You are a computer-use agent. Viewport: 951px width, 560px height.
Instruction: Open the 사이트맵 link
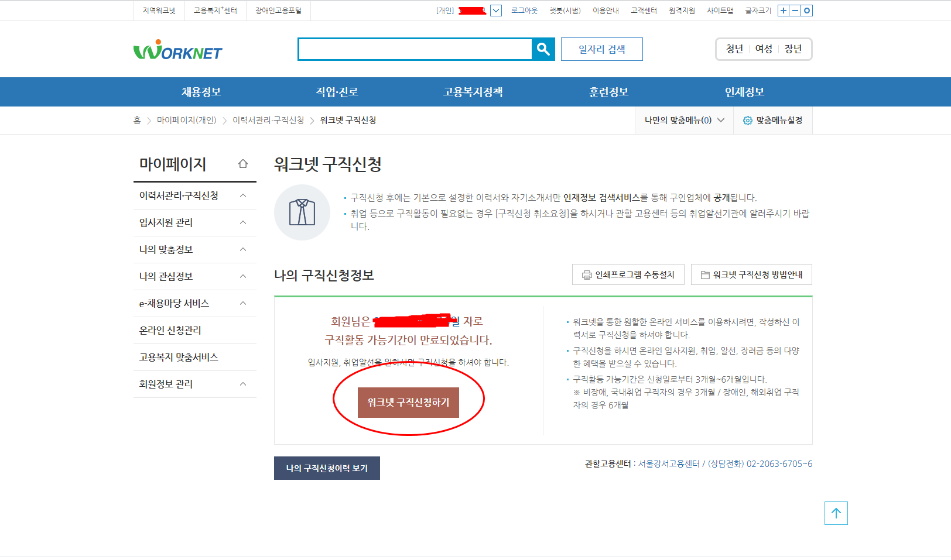pyautogui.click(x=720, y=11)
